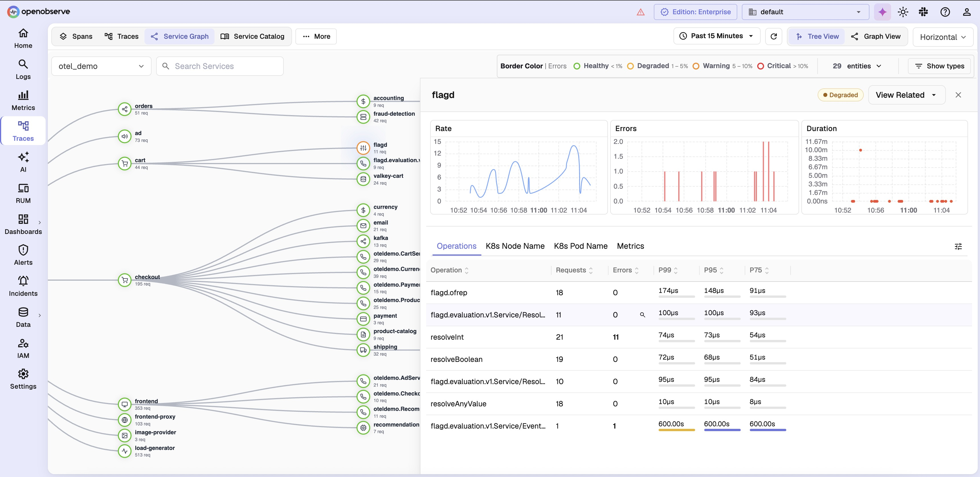Close the flagd details panel
This screenshot has height=477, width=980.
click(x=958, y=95)
